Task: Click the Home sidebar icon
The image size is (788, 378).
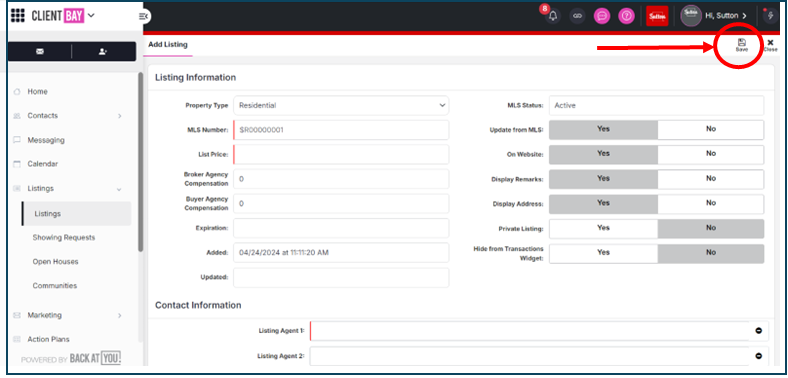Action: [17, 91]
